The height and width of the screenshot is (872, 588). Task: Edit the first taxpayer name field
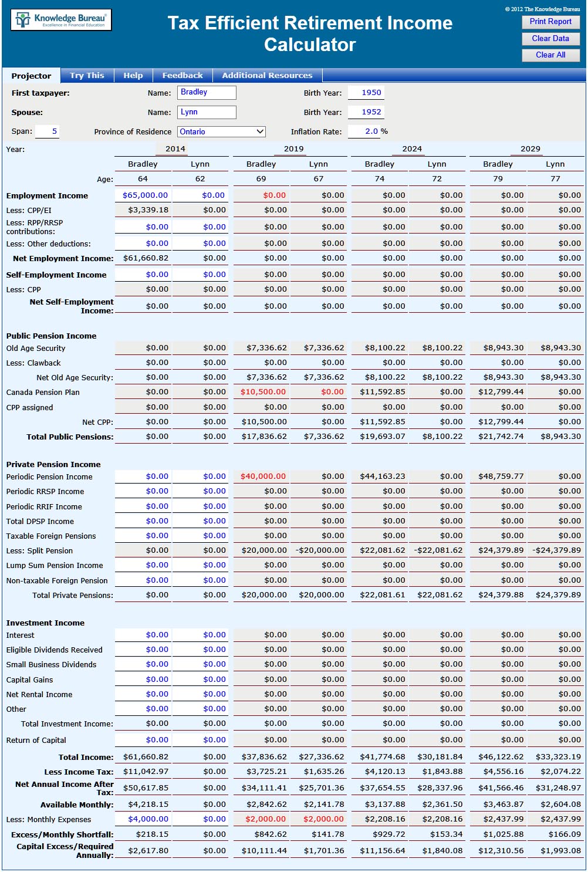(x=207, y=93)
